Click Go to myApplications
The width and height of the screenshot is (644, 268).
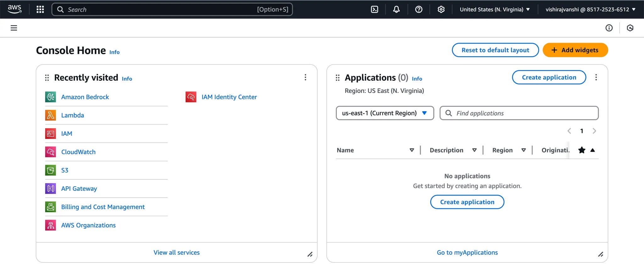tap(467, 253)
